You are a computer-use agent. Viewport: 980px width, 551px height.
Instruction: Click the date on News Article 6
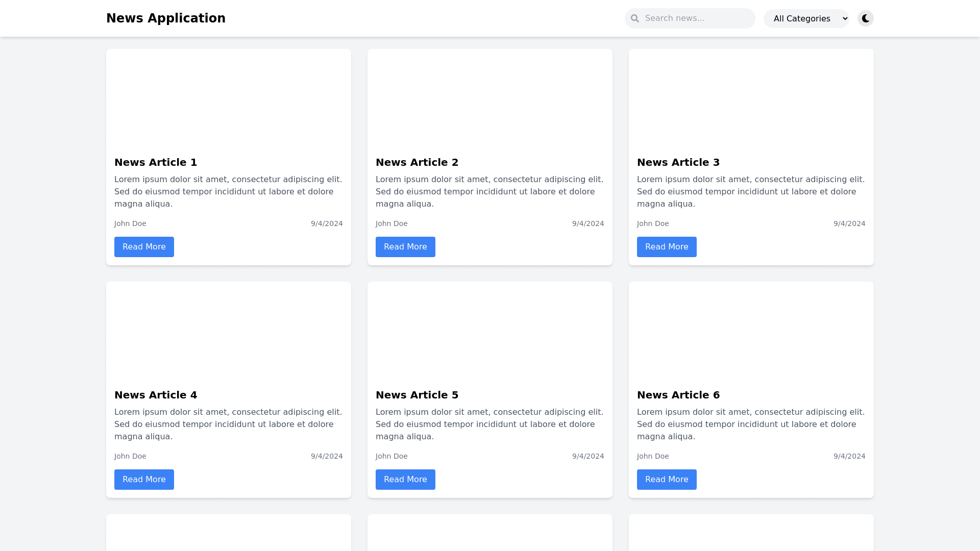(849, 456)
